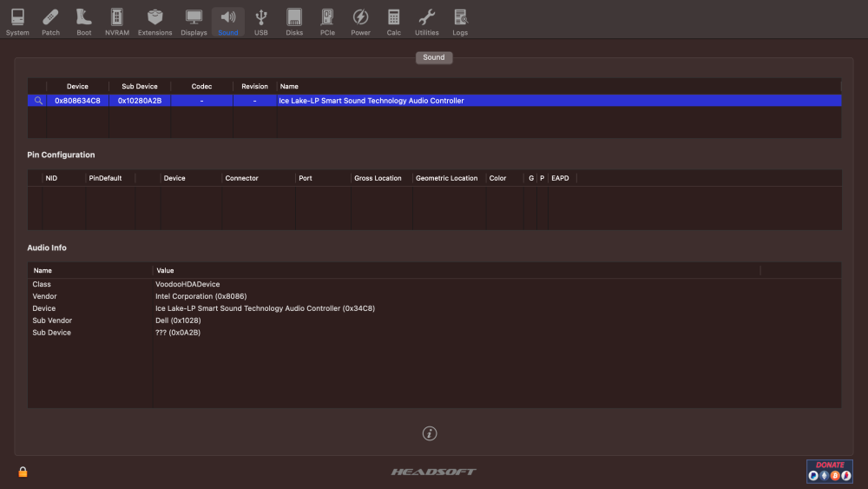The image size is (868, 489).
Task: Click the HeadSoft logo link
Action: (433, 472)
